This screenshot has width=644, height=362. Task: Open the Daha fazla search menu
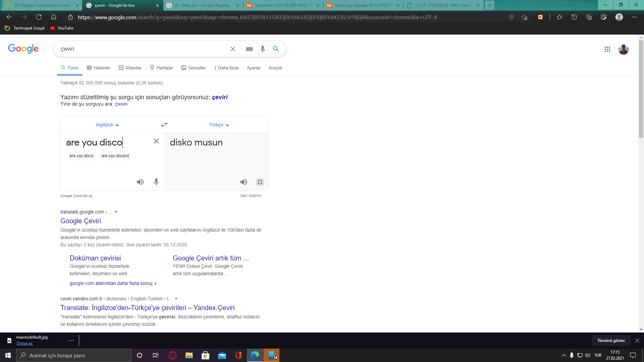(x=226, y=68)
